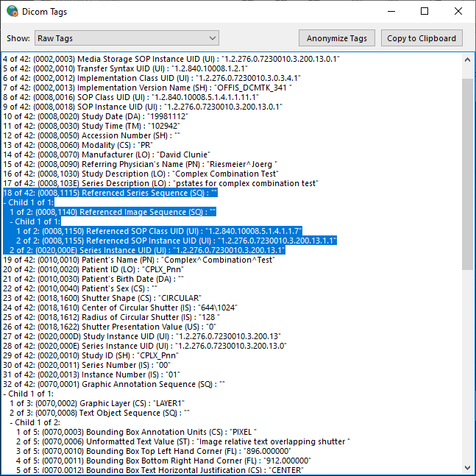Select the Accession Number row

tap(92, 135)
